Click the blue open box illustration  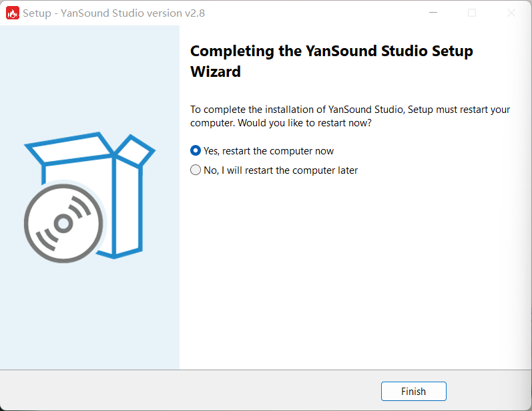point(90,195)
